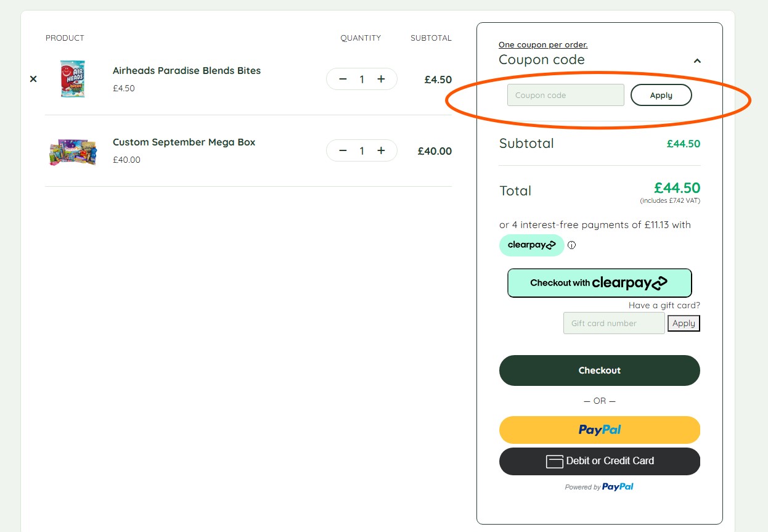Open the Airheads Paradise Blends Bites product link
This screenshot has width=768, height=532.
187,70
